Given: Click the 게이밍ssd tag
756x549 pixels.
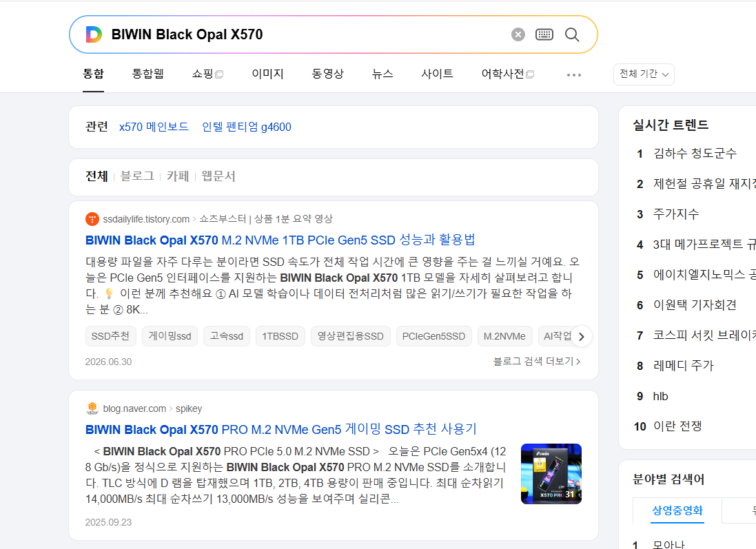Looking at the screenshot, I should click(x=170, y=336).
